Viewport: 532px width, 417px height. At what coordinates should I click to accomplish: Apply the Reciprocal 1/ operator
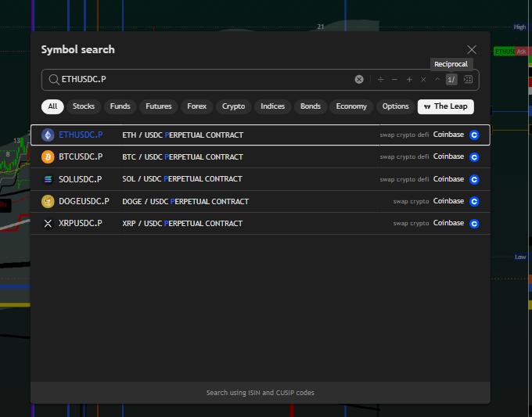coord(451,79)
